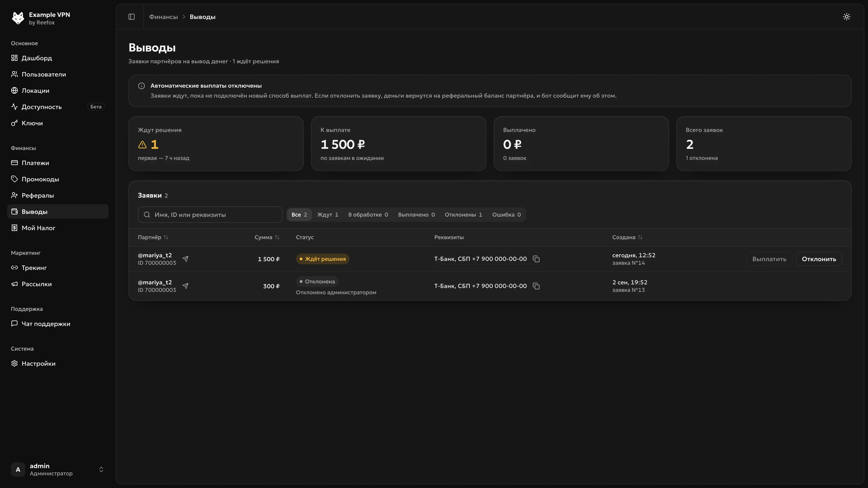
Task: Sort requests by Создана date
Action: click(x=627, y=237)
